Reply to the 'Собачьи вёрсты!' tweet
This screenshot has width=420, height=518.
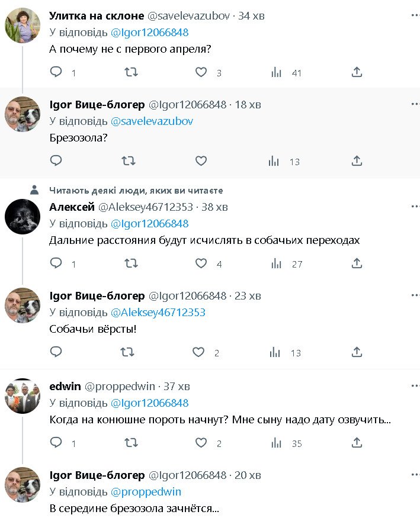coord(56,352)
